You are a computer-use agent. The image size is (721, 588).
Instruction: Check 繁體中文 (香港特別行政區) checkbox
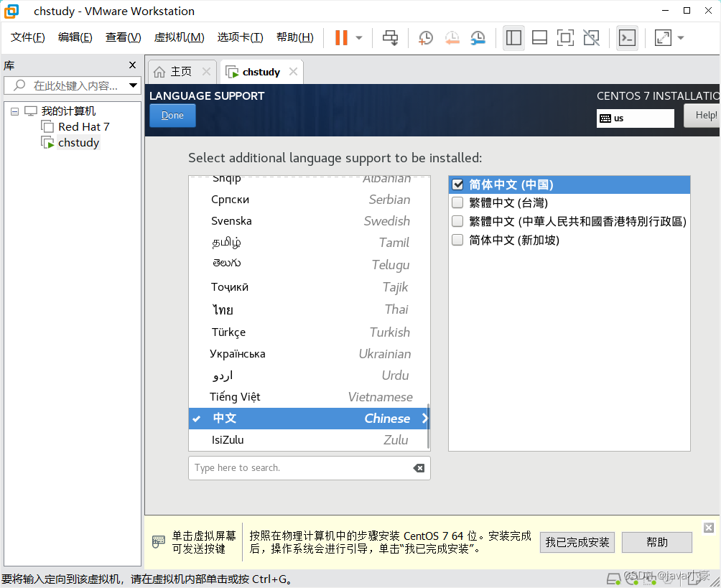tap(457, 221)
